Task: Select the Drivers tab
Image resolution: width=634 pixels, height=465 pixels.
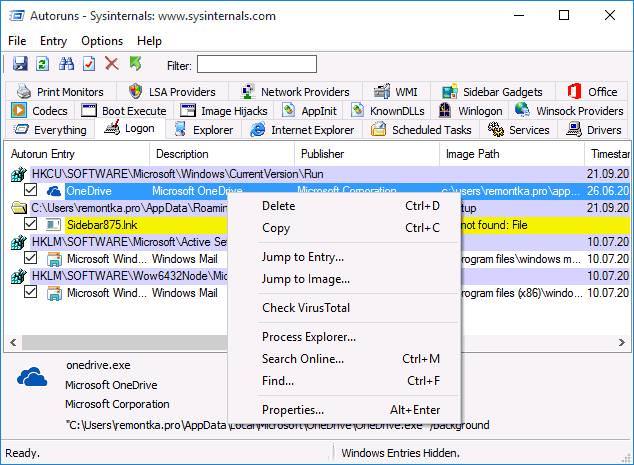Action: tap(594, 130)
